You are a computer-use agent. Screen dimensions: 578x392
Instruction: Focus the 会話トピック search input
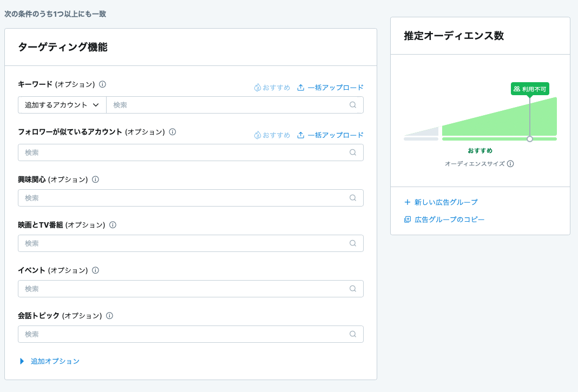click(191, 334)
